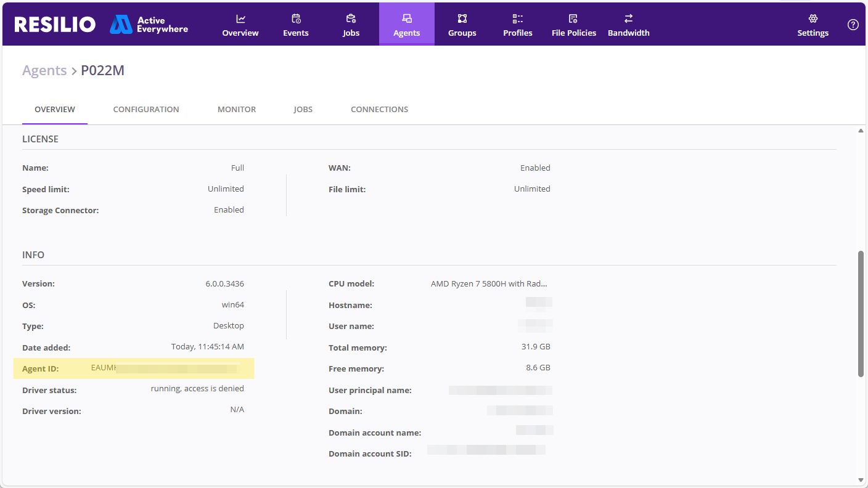Screen dimensions: 868x488
Task: Open the File Policies section
Action: 574,25
